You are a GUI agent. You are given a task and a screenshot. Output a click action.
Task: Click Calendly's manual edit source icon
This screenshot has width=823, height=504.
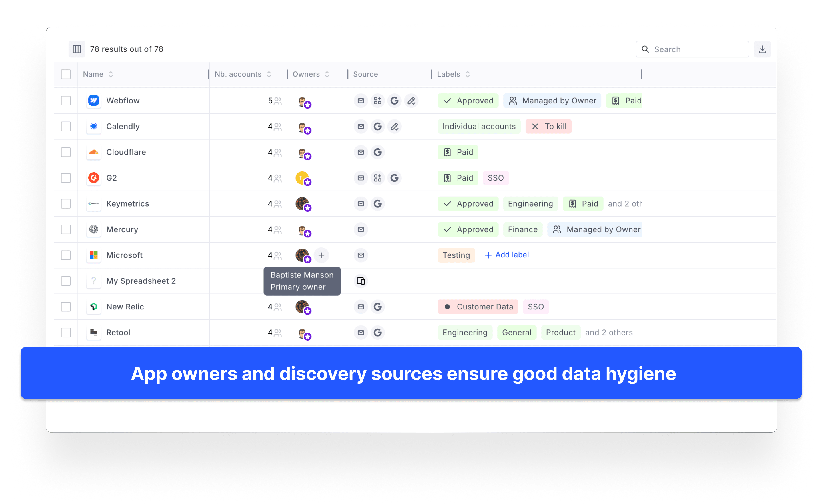(x=394, y=126)
